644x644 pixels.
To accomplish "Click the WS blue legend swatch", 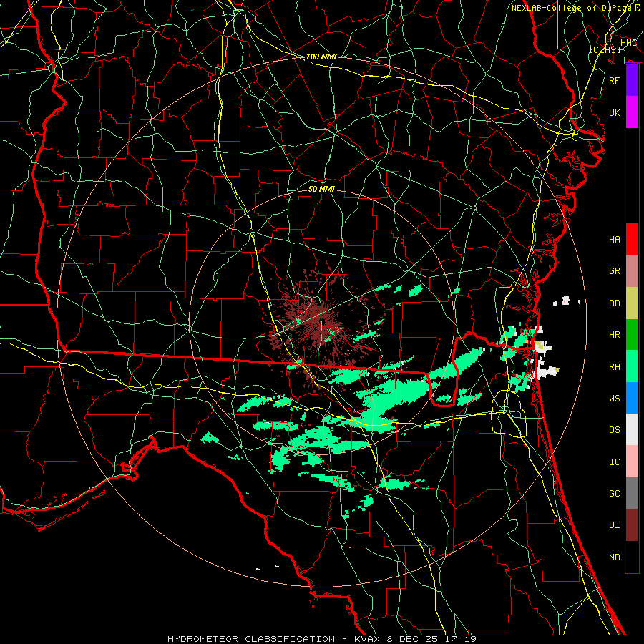I will pos(632,398).
